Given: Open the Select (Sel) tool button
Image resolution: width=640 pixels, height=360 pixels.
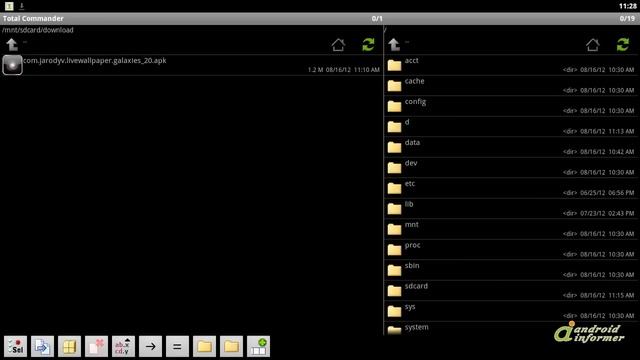Looking at the screenshot, I should tap(16, 347).
